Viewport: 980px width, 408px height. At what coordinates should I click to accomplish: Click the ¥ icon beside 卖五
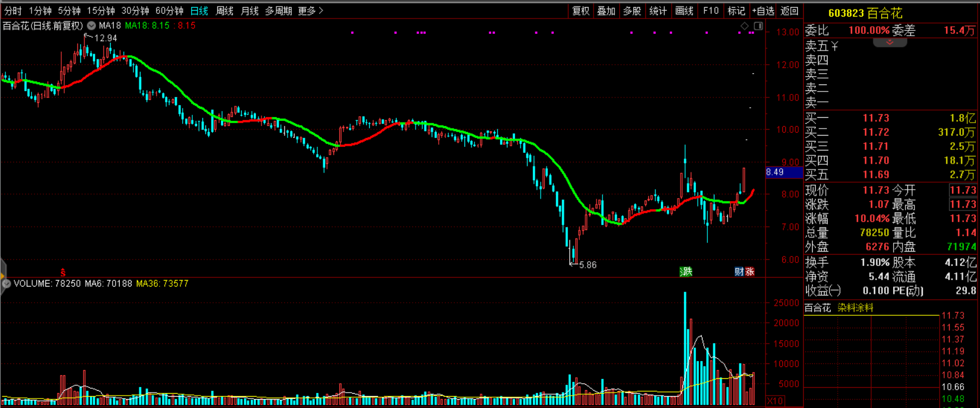click(834, 46)
